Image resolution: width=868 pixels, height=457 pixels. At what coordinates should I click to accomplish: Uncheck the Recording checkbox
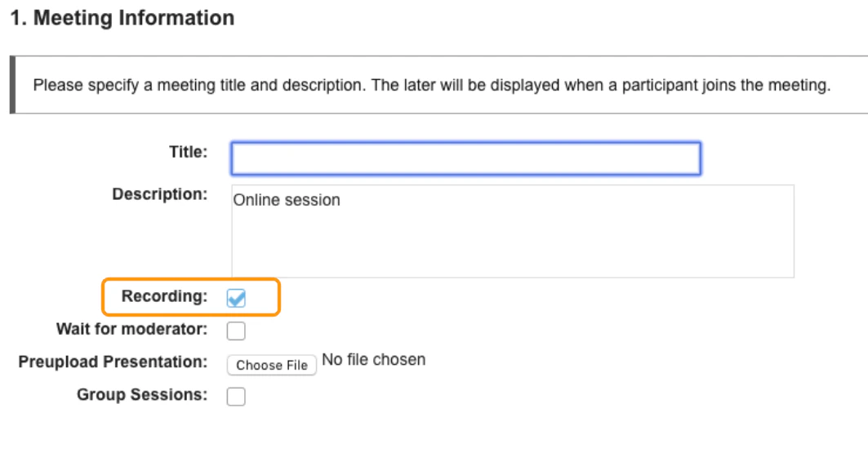pyautogui.click(x=236, y=299)
